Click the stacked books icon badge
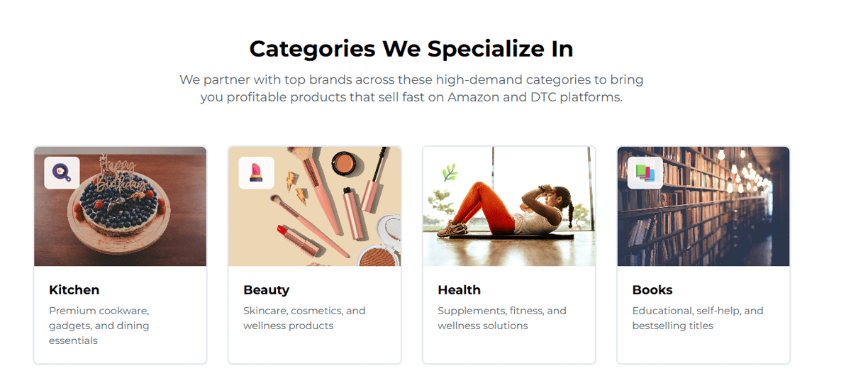Image resolution: width=868 pixels, height=388 pixels. [645, 173]
